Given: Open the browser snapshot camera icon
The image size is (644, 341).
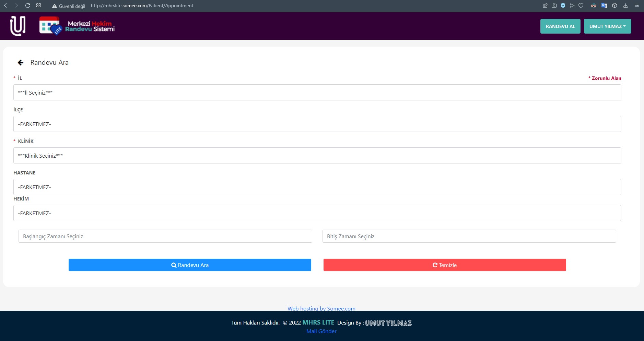Looking at the screenshot, I should click(554, 5).
